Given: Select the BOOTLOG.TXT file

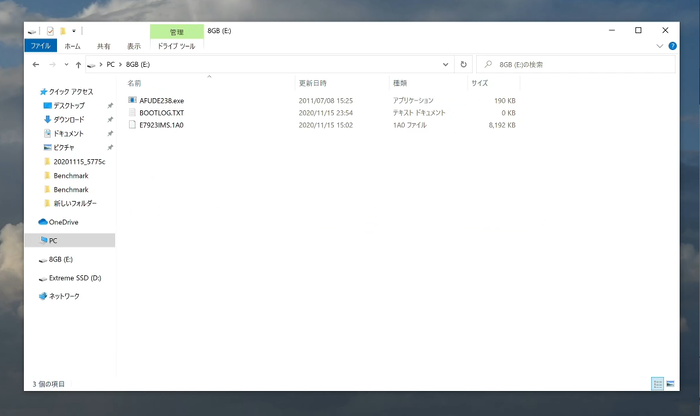Looking at the screenshot, I should (x=162, y=113).
